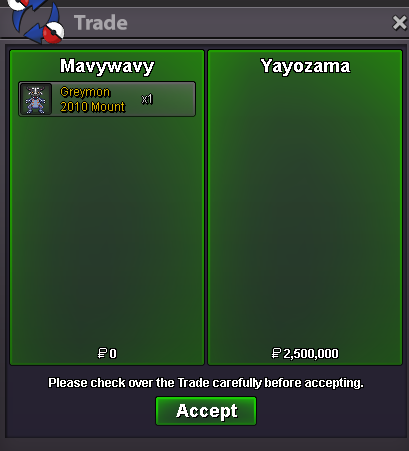The width and height of the screenshot is (409, 451).
Task: Click the 2010 Mount label text
Action: click(x=93, y=107)
